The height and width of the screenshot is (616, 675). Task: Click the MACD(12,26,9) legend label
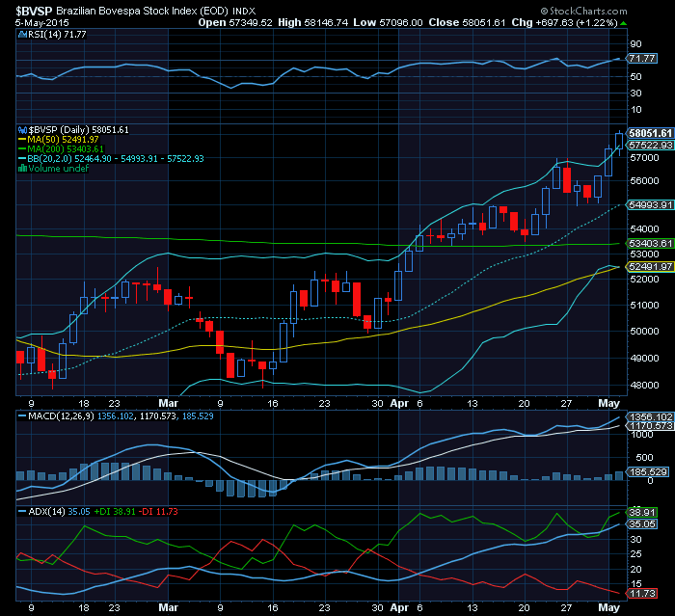[61, 416]
